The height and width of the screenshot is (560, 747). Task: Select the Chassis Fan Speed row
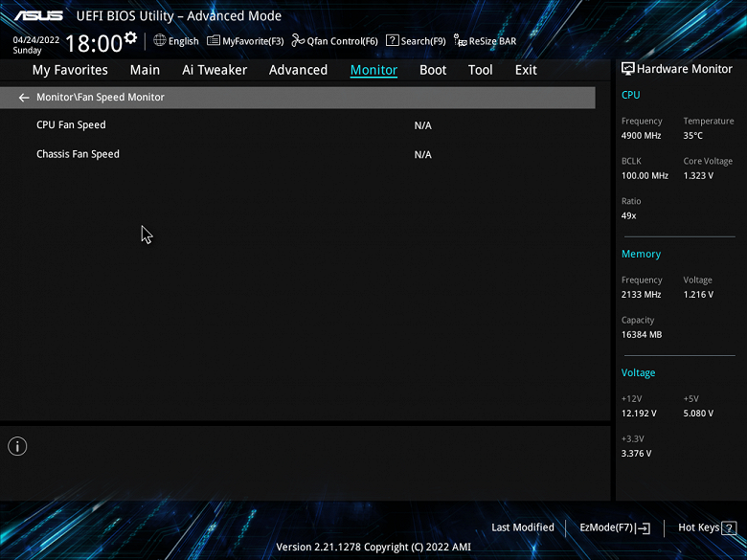pyautogui.click(x=297, y=154)
